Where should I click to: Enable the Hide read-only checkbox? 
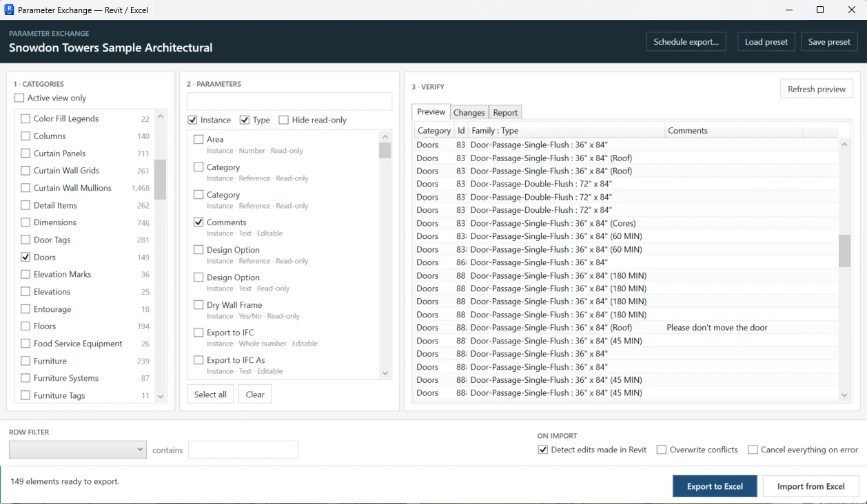point(284,120)
